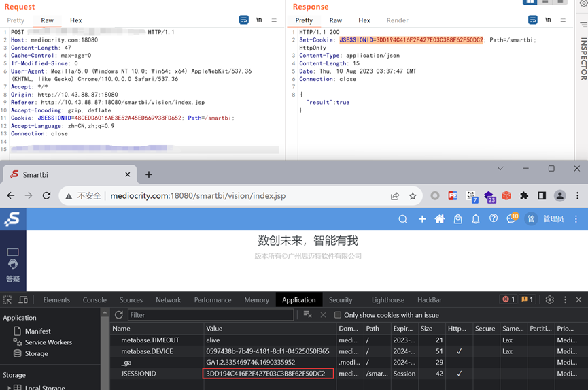Share this page icon in address bar

point(395,196)
